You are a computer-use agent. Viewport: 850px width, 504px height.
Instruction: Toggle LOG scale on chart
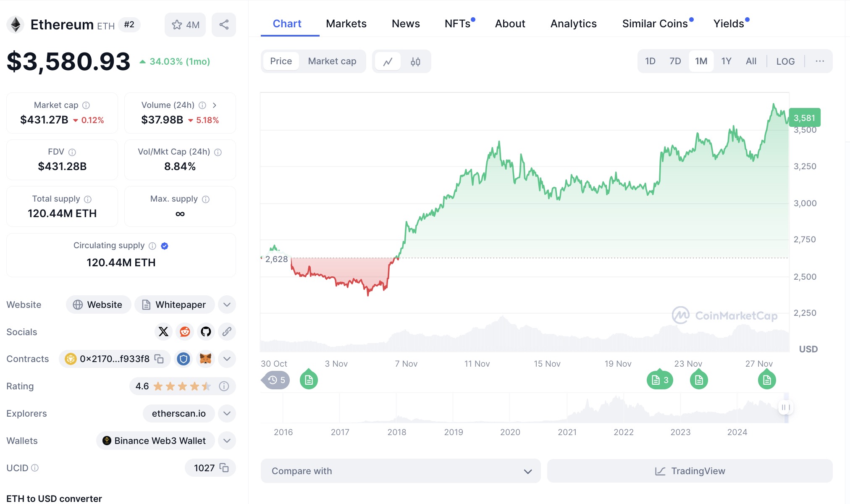(x=785, y=61)
